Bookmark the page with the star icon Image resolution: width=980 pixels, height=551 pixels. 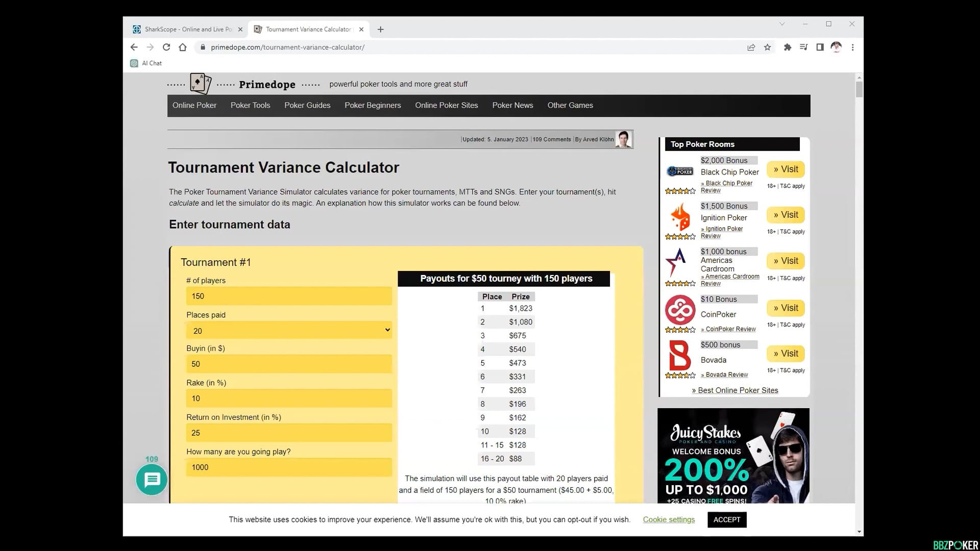[x=768, y=47]
